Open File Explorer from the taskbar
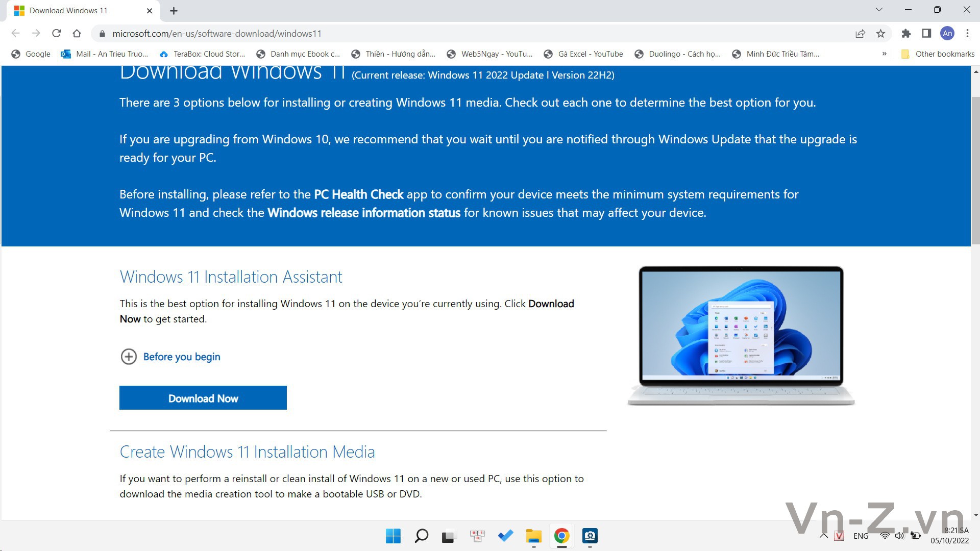980x551 pixels. coord(533,536)
